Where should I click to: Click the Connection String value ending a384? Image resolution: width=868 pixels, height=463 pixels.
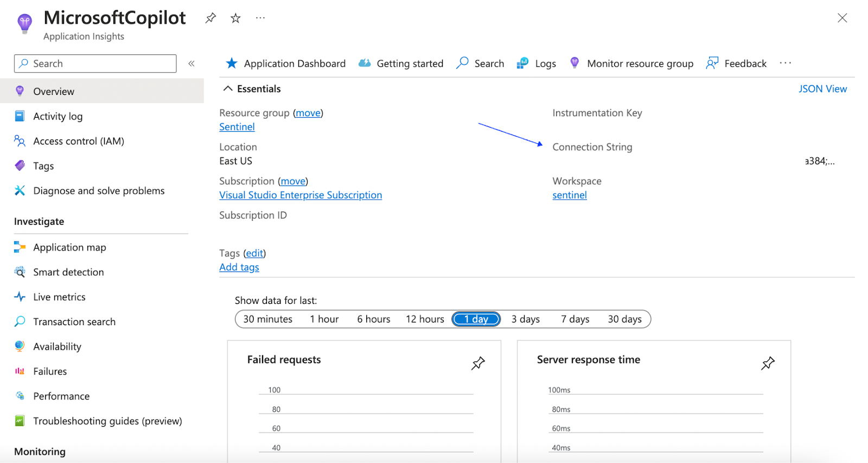[x=820, y=161]
